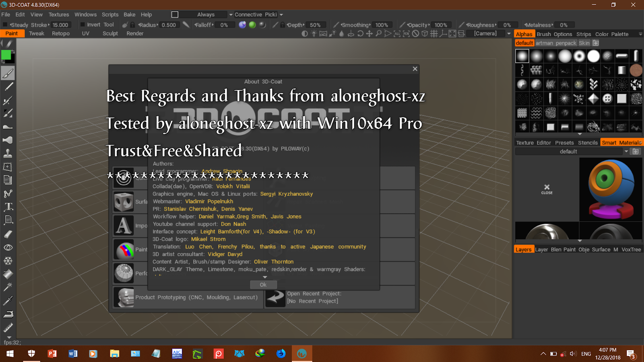
Task: Toggle the Smoothing pen pressure icon
Action: pos(336,25)
